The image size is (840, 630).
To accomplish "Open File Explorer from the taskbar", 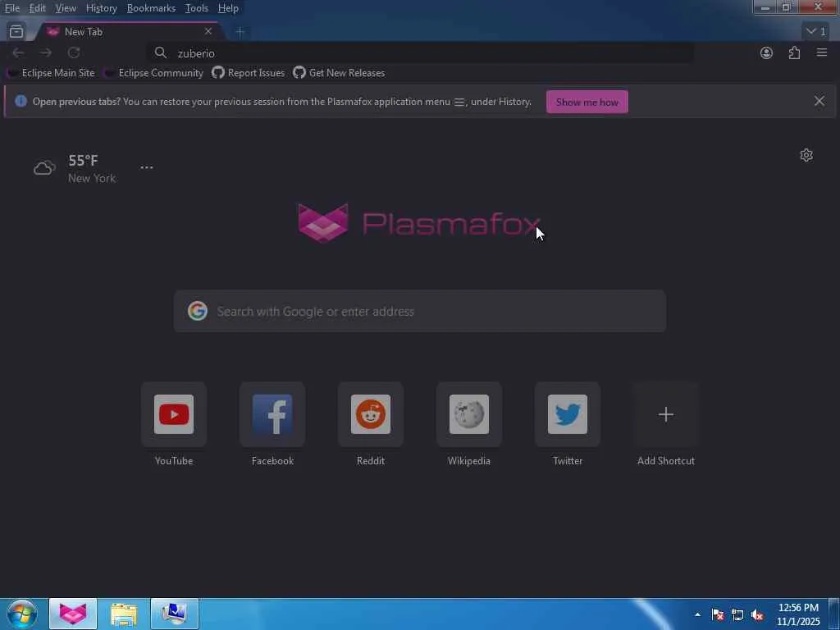I will click(x=124, y=614).
